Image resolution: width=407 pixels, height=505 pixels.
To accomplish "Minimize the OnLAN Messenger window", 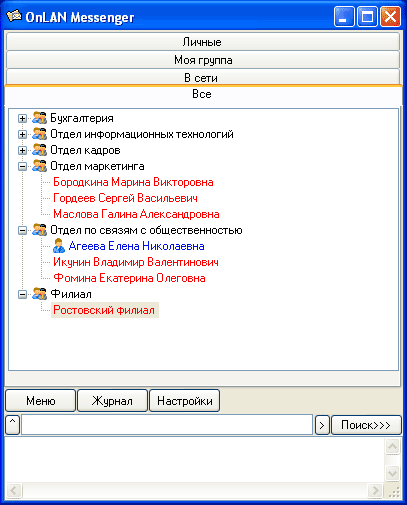I will click(344, 17).
